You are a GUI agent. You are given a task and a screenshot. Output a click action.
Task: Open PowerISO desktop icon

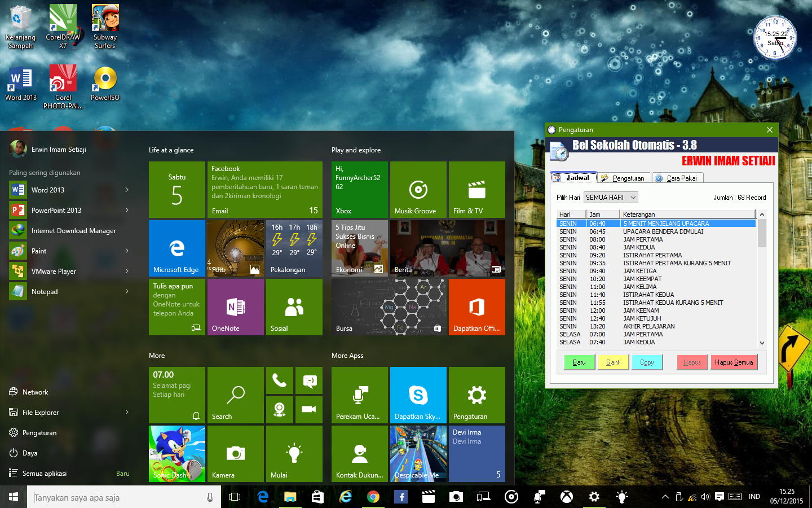click(105, 84)
